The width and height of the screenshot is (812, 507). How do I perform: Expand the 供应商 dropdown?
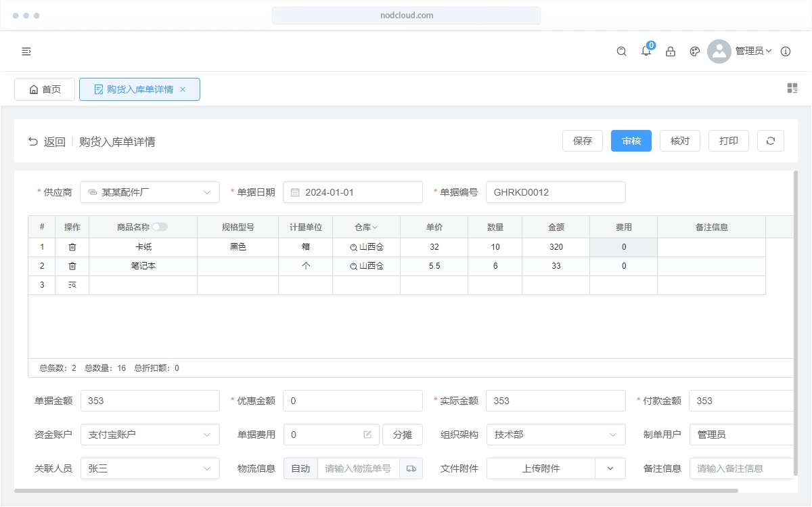tap(206, 192)
